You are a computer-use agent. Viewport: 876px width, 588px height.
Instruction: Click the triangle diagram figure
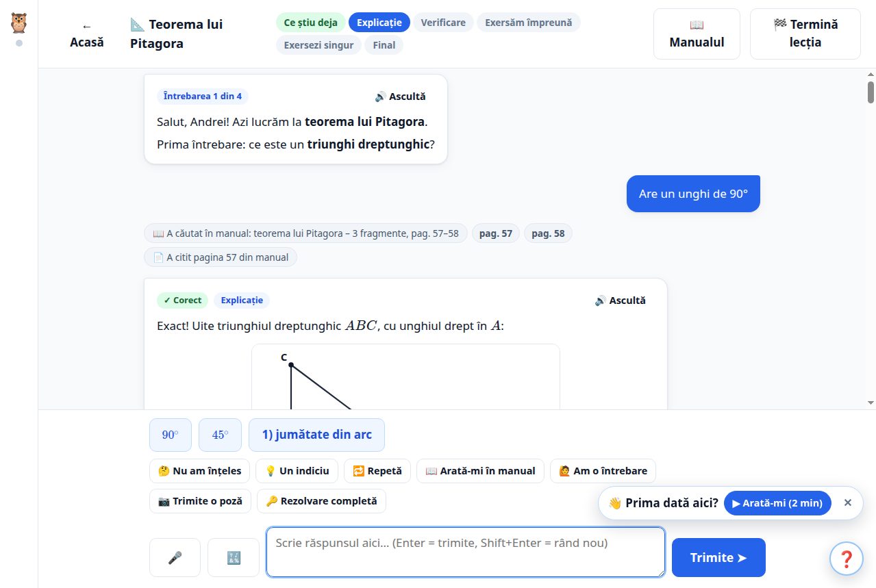405,376
